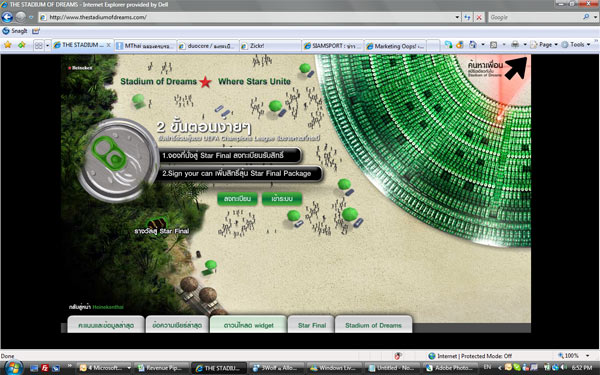Image resolution: width=600 pixels, height=375 pixels.
Task: Switch to the duocore tab
Action: click(208, 46)
